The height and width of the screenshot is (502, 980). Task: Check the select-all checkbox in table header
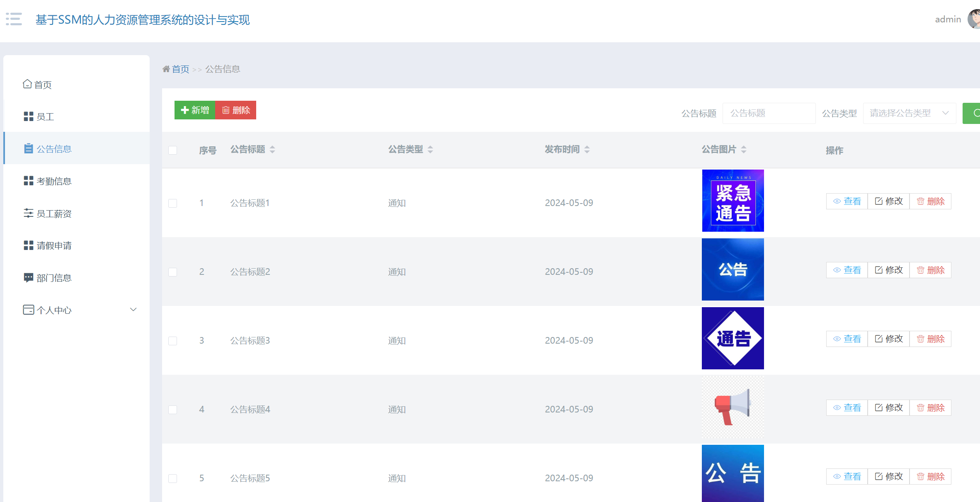click(x=173, y=150)
